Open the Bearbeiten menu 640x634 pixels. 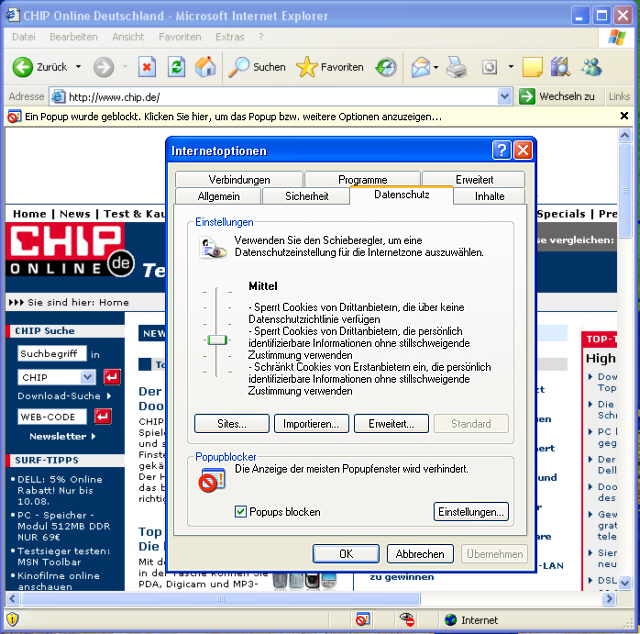73,37
